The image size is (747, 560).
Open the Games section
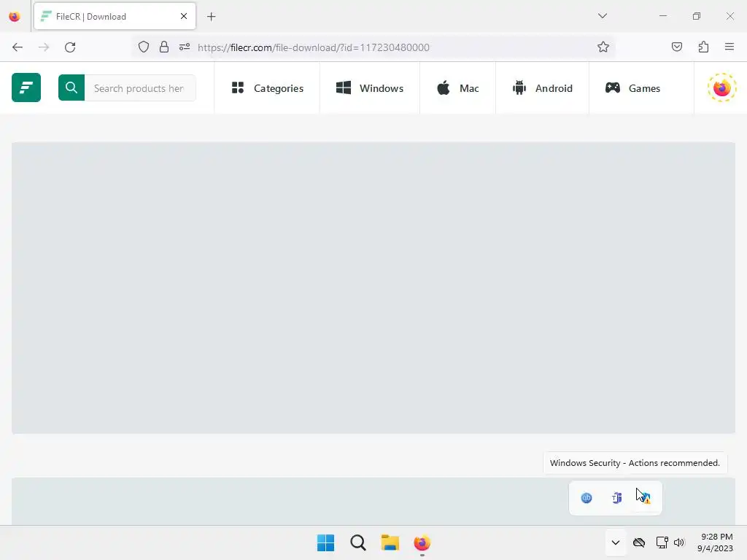click(x=632, y=88)
